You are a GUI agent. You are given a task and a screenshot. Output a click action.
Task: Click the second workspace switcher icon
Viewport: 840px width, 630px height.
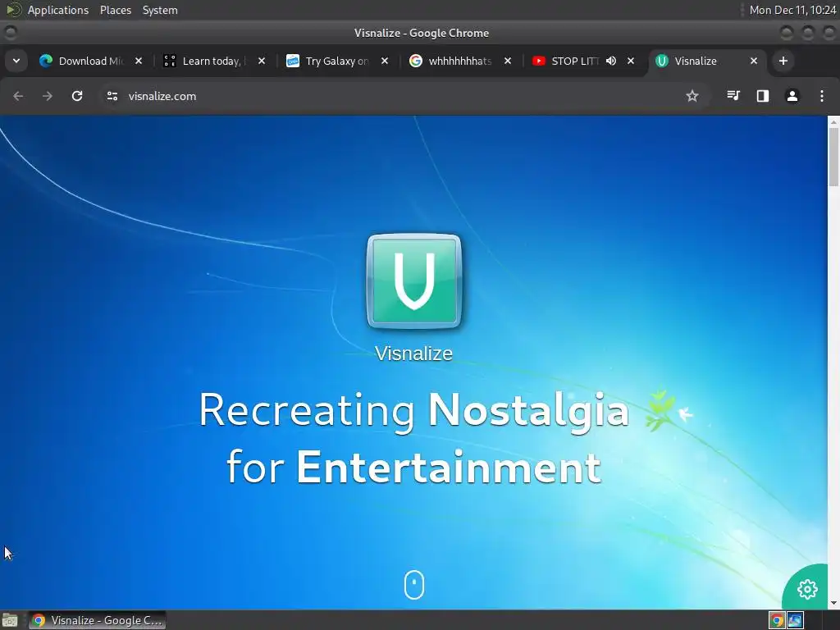point(796,620)
